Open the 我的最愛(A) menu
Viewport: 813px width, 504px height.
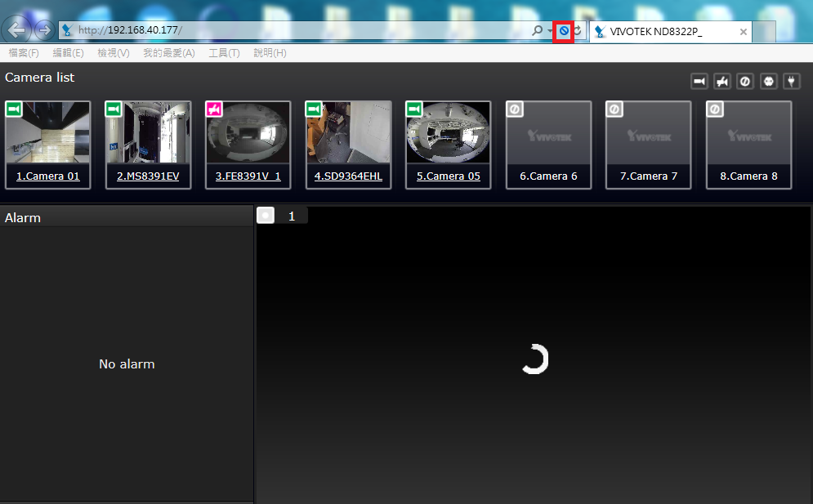[169, 53]
